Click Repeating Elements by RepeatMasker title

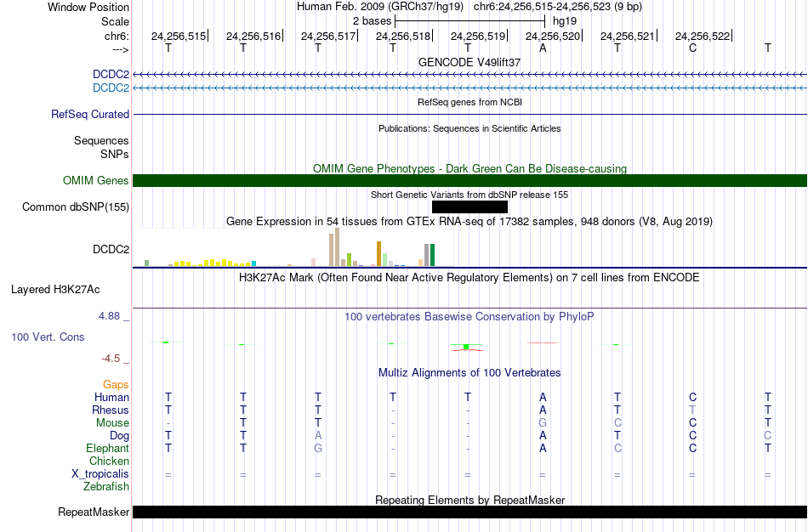coord(469,500)
